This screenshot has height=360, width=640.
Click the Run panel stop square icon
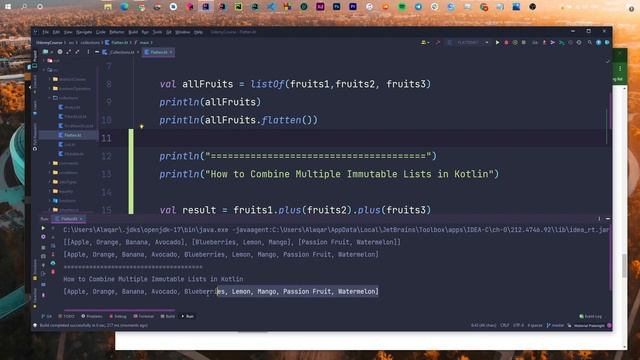pyautogui.click(x=43, y=247)
